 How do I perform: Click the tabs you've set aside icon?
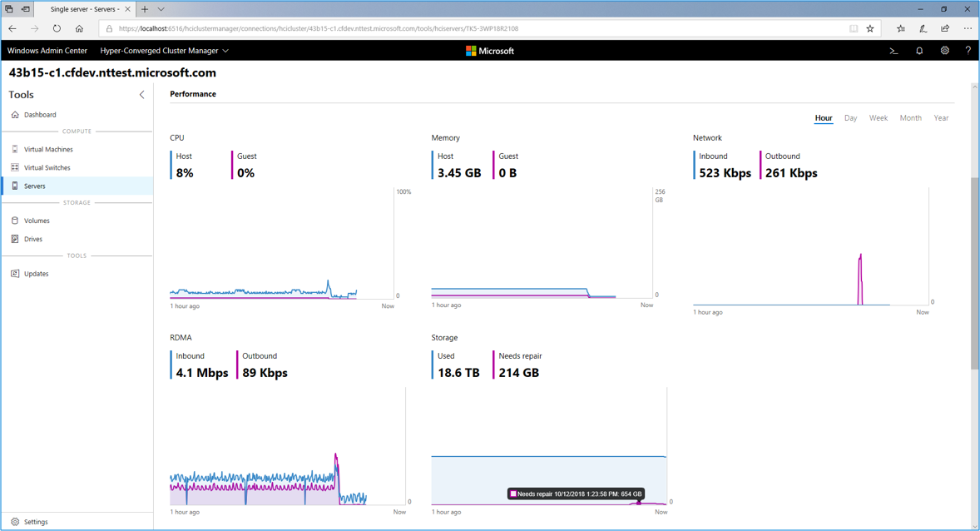point(9,9)
